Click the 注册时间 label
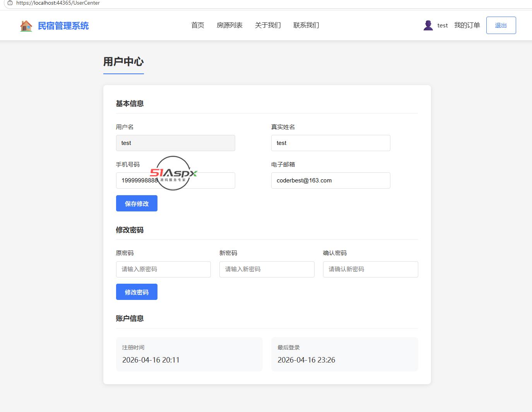532x412 pixels. tap(133, 347)
